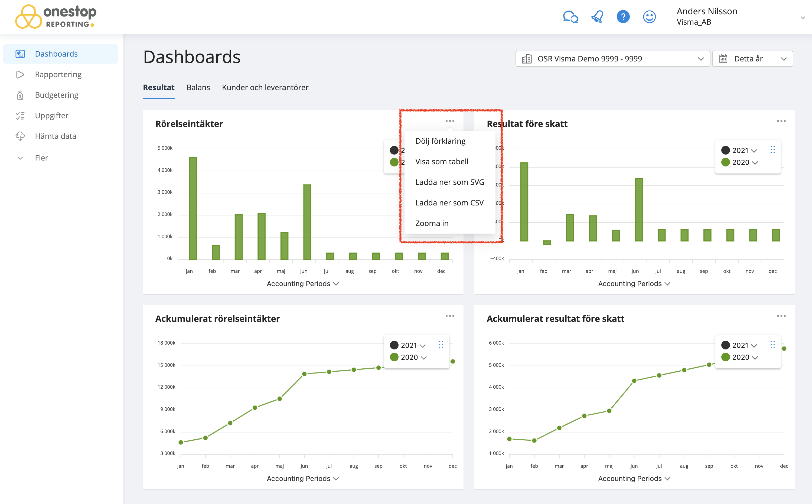This screenshot has width=812, height=504.
Task: Open the Detta år period dropdown
Action: [752, 59]
